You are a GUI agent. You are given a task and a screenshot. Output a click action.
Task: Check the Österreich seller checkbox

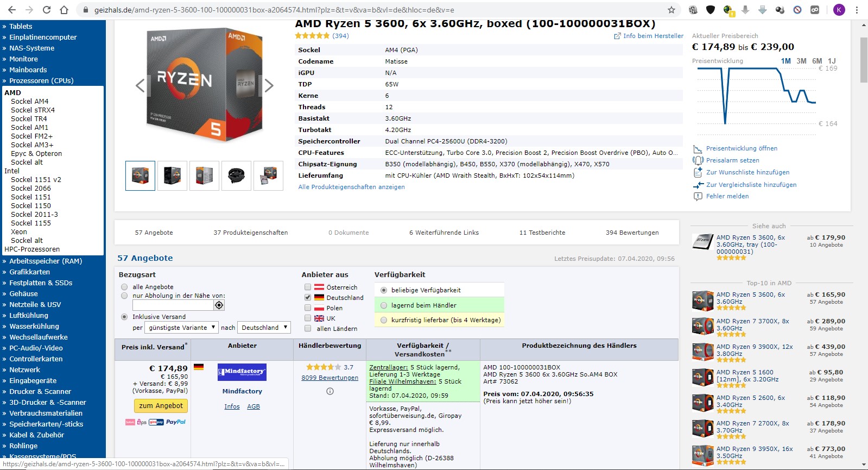click(x=308, y=287)
